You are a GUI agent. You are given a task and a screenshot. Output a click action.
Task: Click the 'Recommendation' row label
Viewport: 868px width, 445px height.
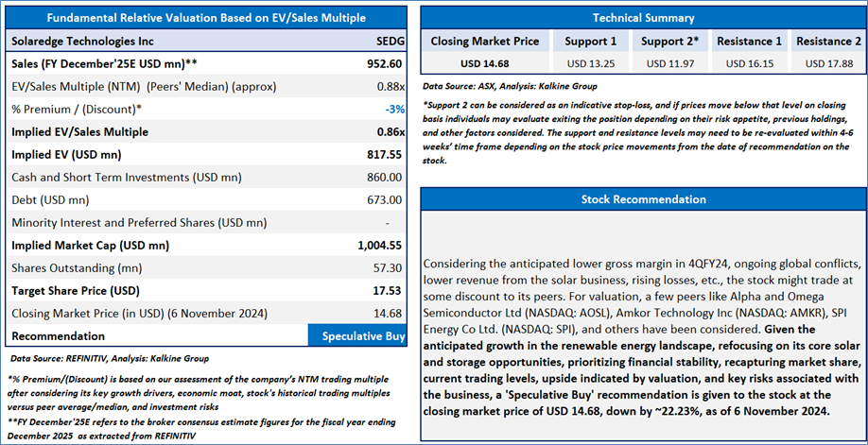tap(58, 336)
